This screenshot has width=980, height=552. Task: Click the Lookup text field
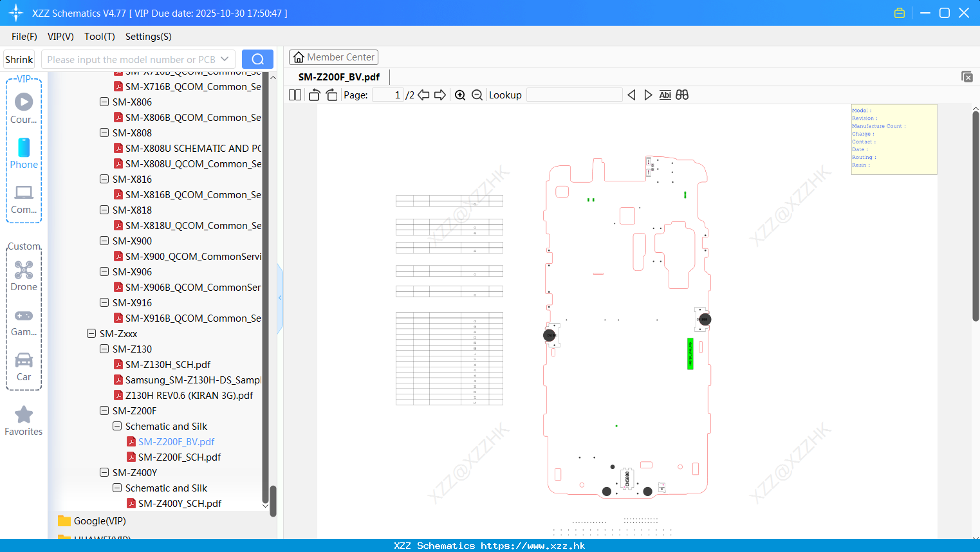click(x=575, y=95)
